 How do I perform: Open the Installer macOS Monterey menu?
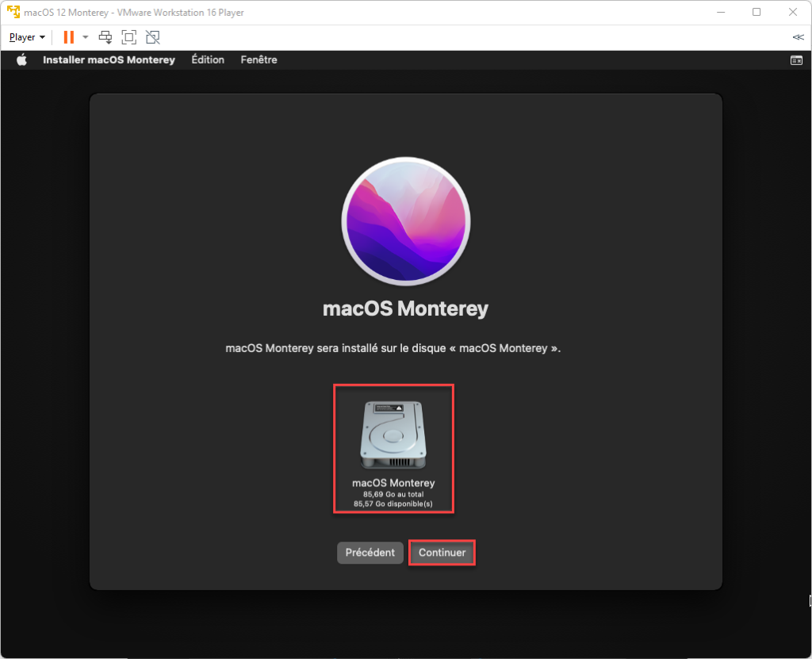coord(109,59)
